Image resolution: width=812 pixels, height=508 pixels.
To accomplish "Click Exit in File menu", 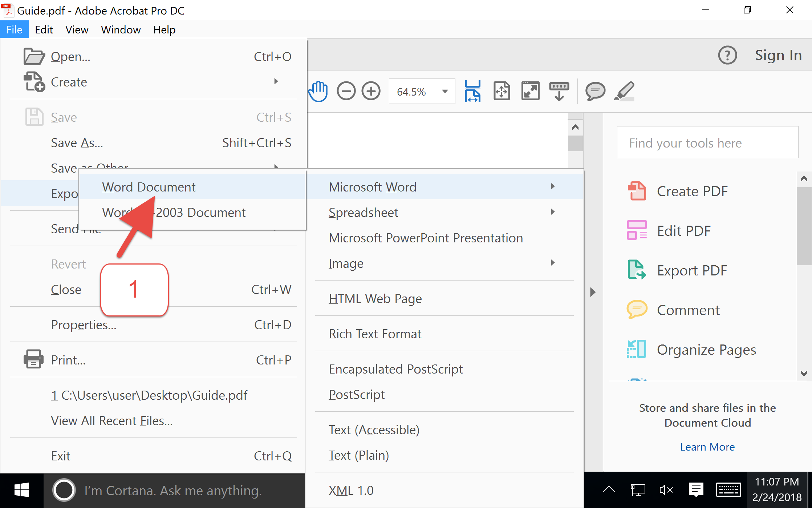I will (153, 456).
